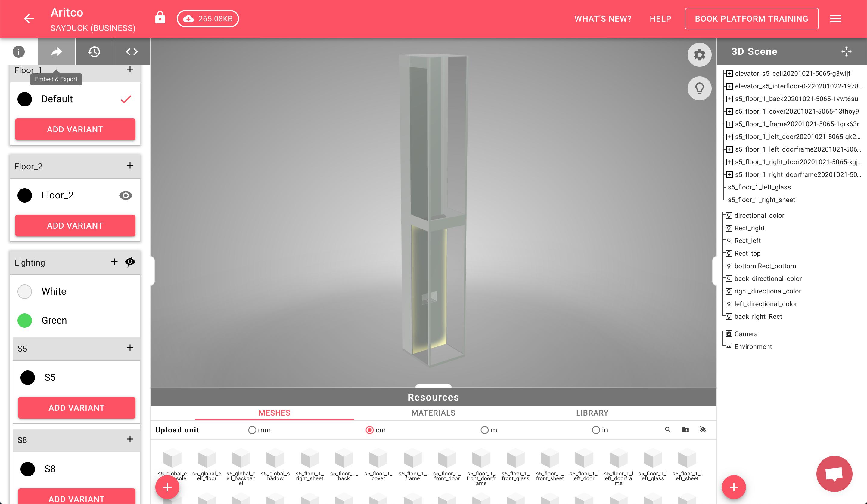Click the search icon in Resources
Screen dimensions: 867x504
tap(667, 430)
